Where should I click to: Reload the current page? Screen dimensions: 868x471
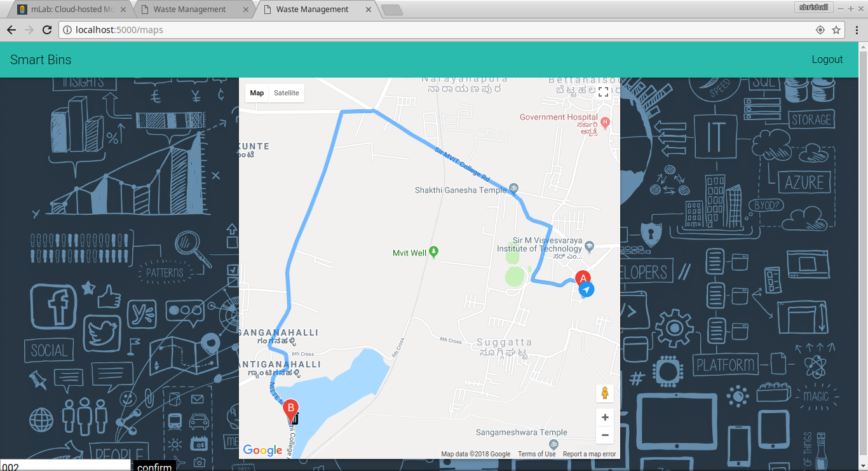(47, 30)
